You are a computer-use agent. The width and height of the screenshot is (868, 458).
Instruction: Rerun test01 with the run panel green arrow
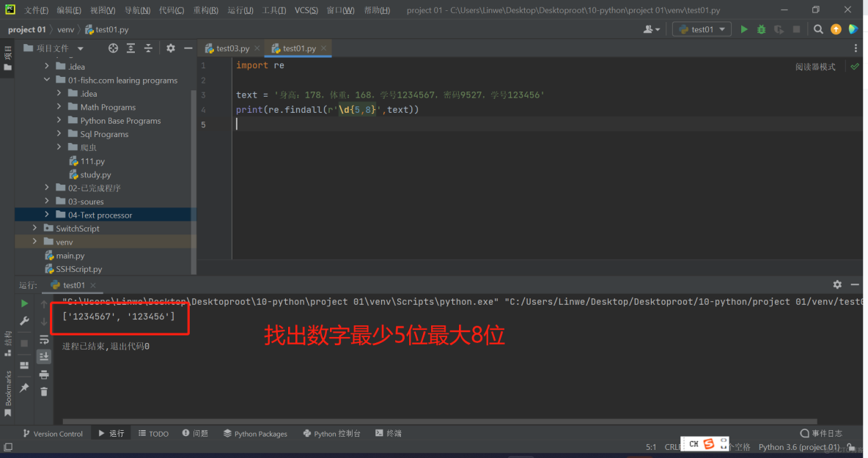24,303
